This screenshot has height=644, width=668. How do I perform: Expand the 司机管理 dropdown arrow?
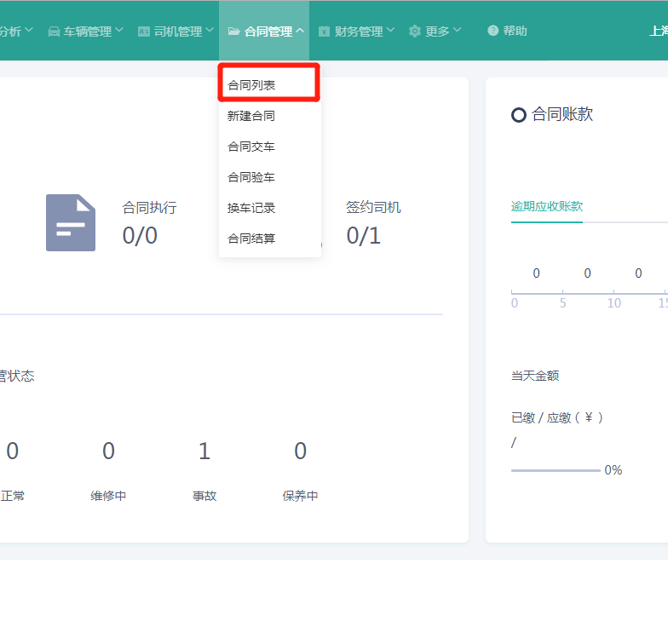pos(210,31)
